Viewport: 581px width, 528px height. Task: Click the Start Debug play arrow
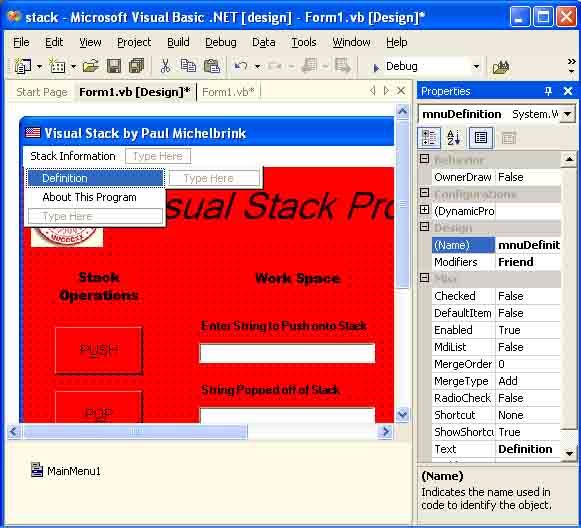point(376,67)
